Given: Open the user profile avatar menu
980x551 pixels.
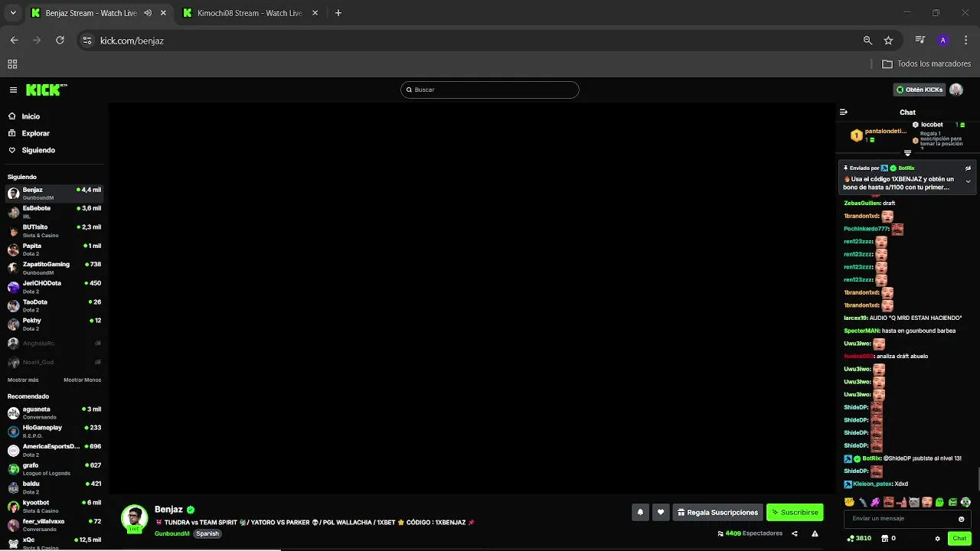Looking at the screenshot, I should (x=956, y=90).
